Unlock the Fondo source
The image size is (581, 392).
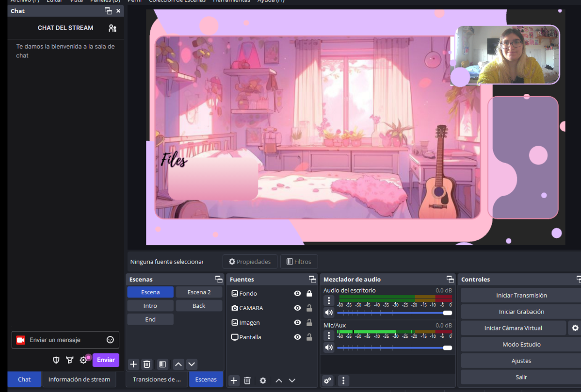tap(309, 293)
